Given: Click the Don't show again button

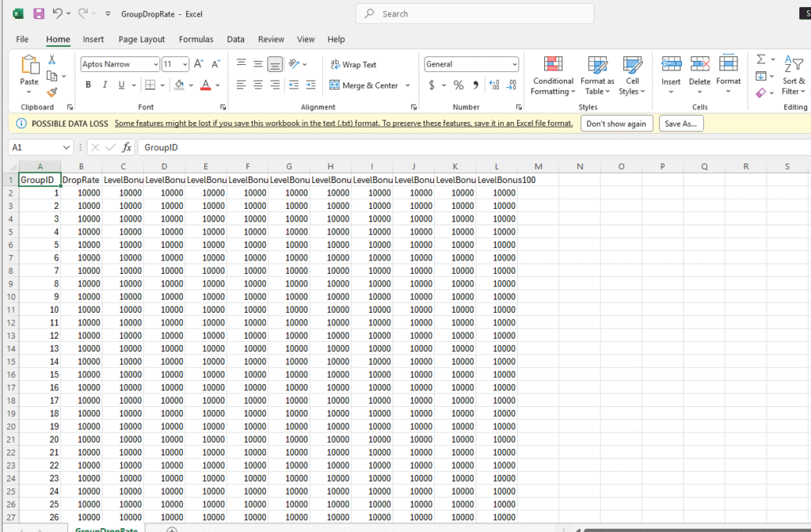Looking at the screenshot, I should point(616,123).
